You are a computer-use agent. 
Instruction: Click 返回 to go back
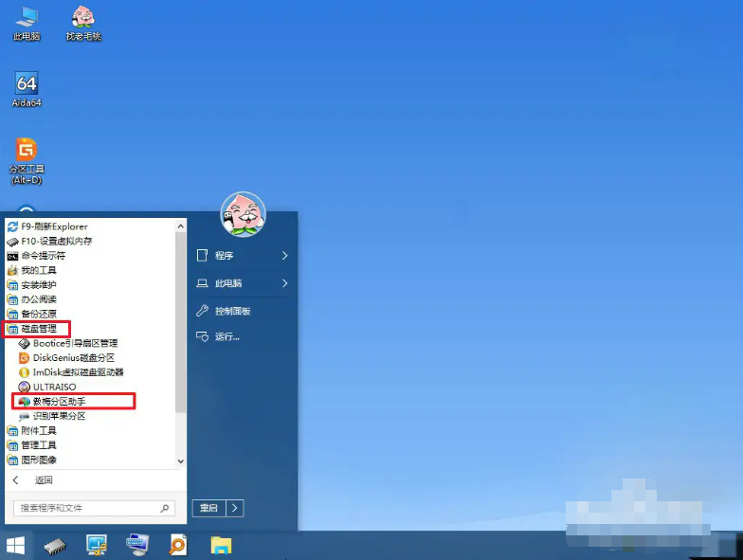click(44, 480)
